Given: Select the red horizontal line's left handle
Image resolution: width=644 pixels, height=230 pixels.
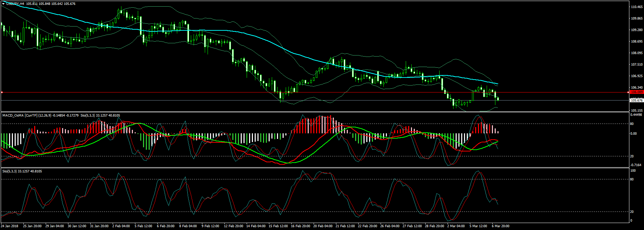Looking at the screenshot, I should click(2, 92).
